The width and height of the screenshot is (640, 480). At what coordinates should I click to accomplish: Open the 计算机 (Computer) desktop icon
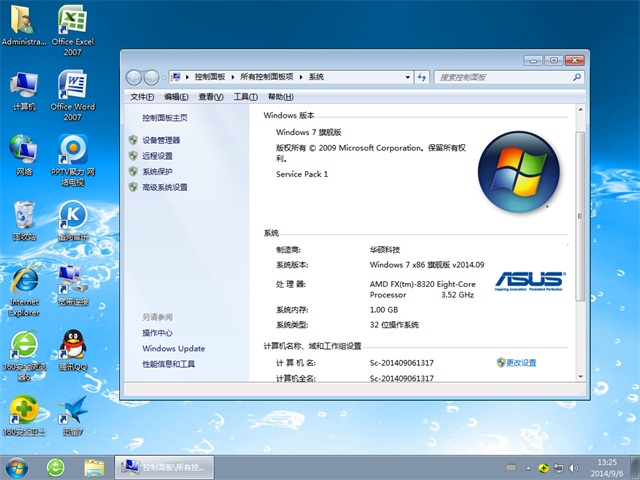pos(24,87)
